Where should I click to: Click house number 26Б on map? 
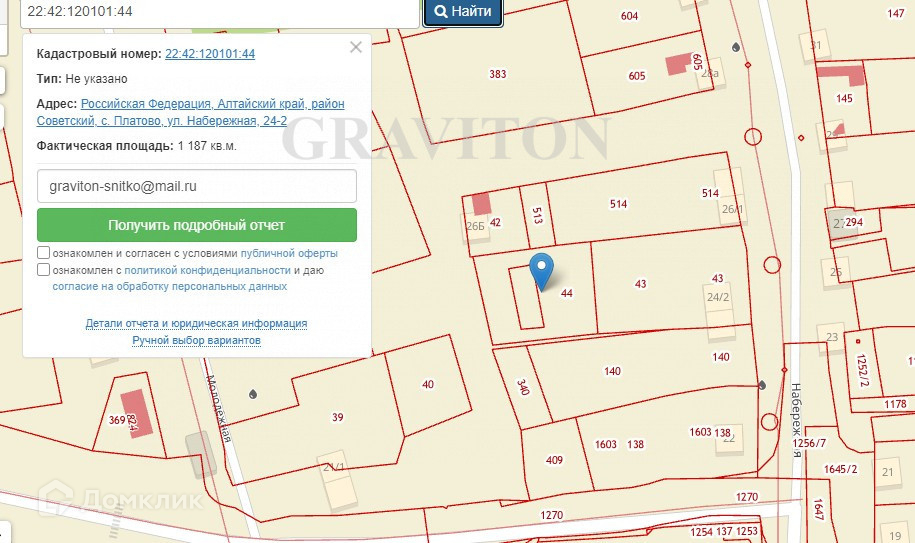[476, 226]
